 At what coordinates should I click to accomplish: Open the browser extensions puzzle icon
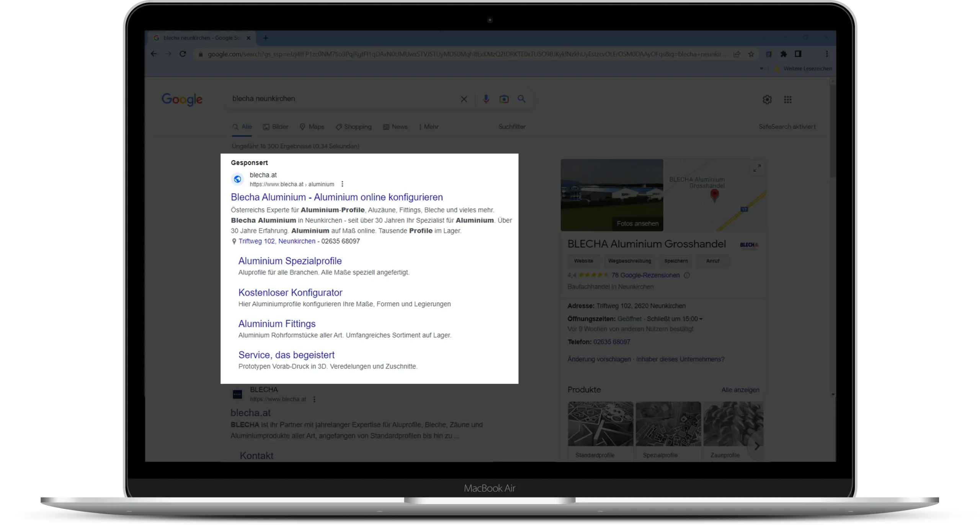tap(783, 54)
